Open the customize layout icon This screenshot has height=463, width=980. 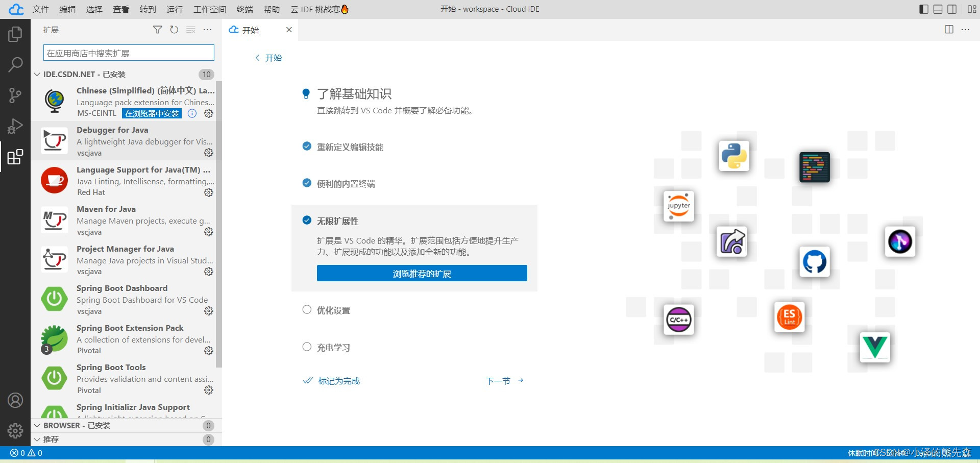(x=972, y=9)
